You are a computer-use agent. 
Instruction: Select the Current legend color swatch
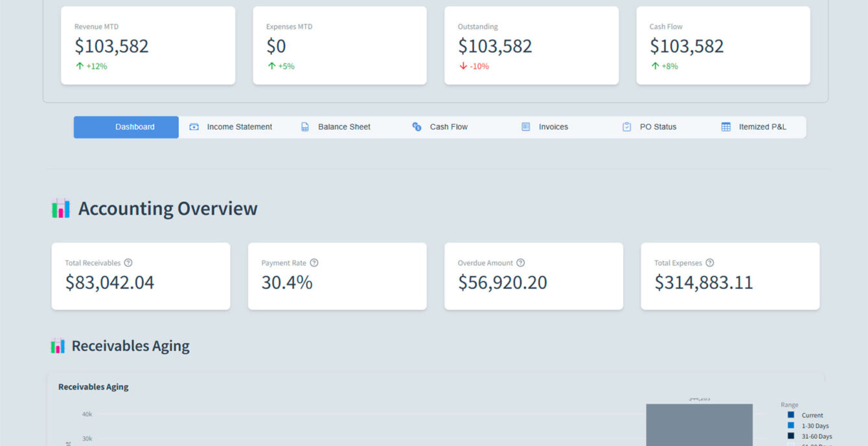(x=790, y=415)
